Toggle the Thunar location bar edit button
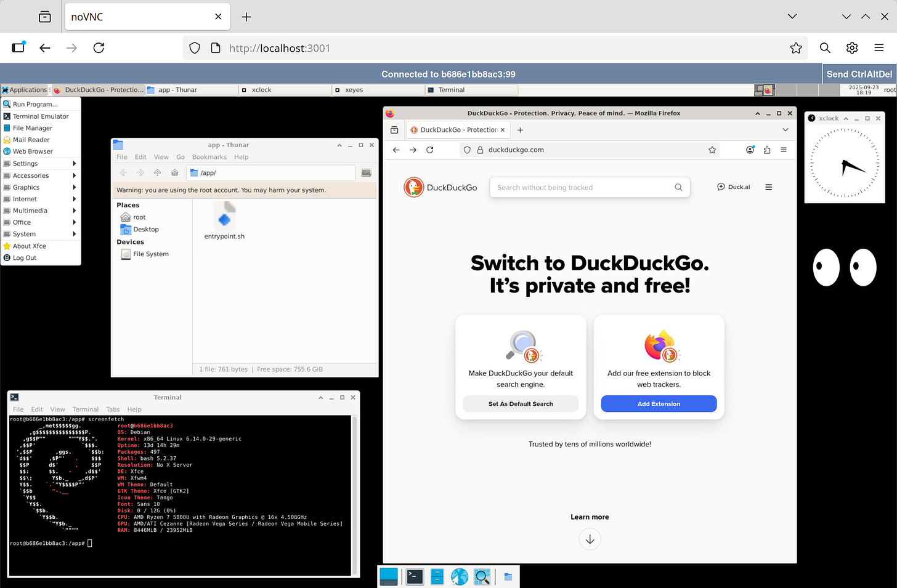The height and width of the screenshot is (588, 897). tap(367, 173)
